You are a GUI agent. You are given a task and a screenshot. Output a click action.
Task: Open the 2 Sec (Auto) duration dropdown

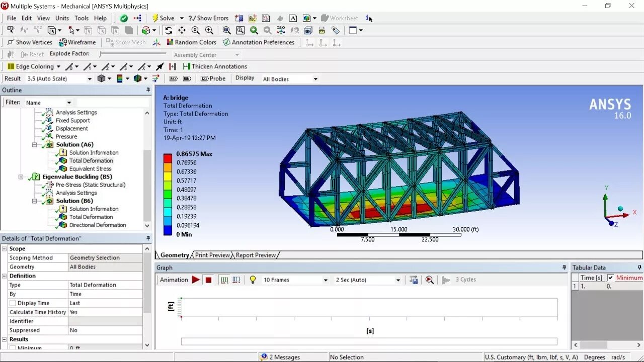pos(398,280)
